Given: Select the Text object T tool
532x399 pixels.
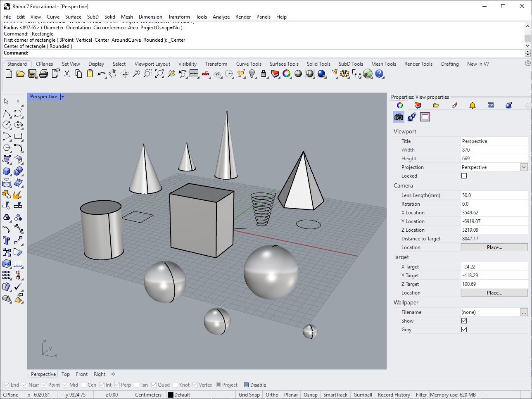Looking at the screenshot, I should pyautogui.click(x=7, y=240).
